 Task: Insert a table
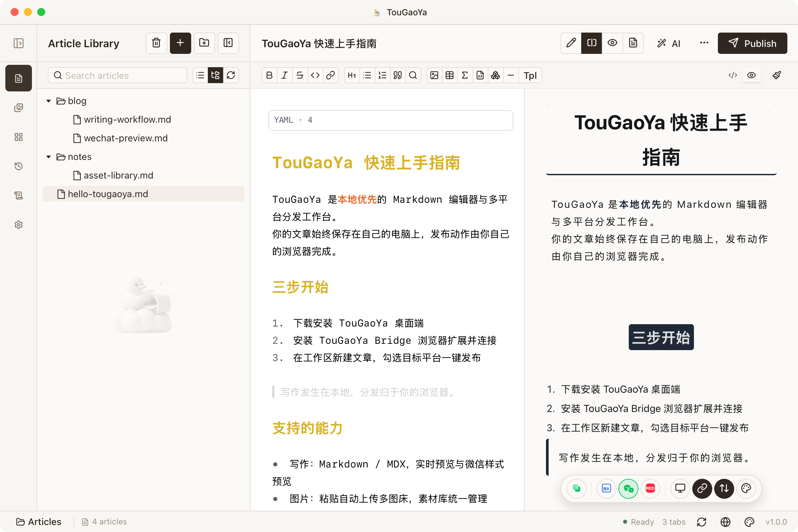pos(450,75)
